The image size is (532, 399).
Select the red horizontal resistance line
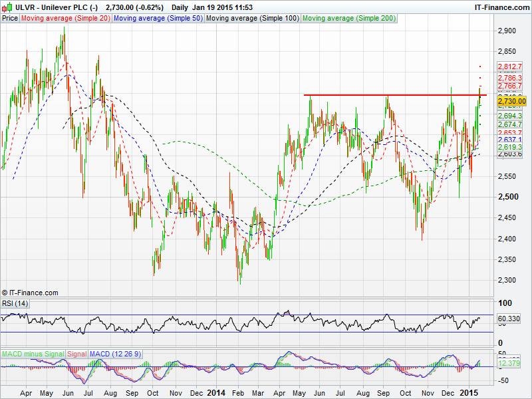(392, 95)
